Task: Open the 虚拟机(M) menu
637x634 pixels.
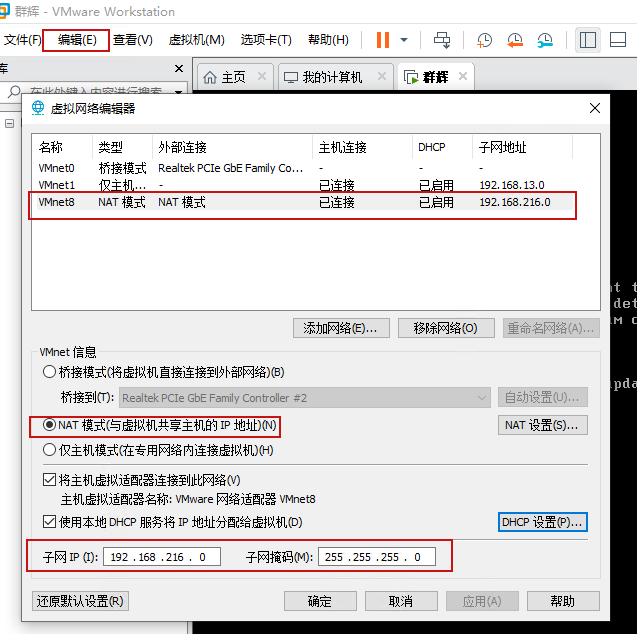Action: click(196, 40)
